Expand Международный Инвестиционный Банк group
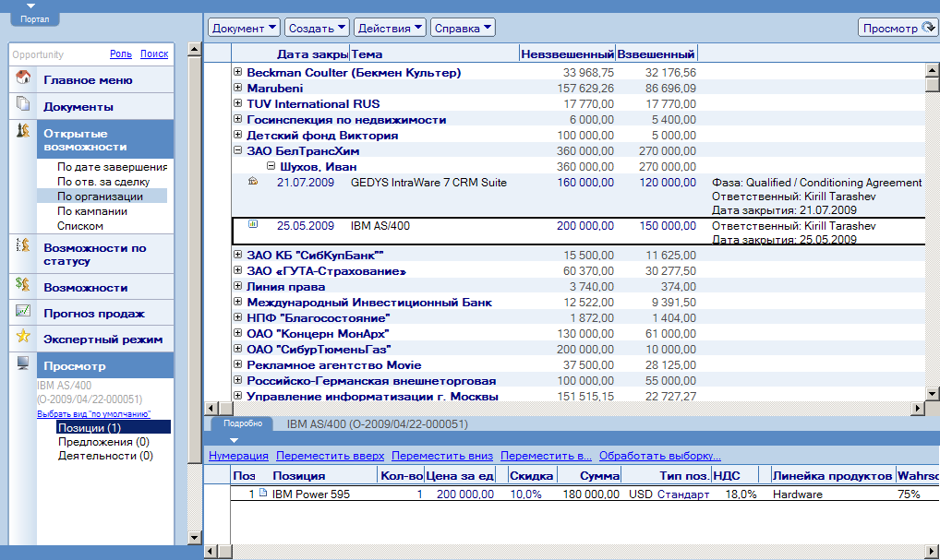The height and width of the screenshot is (560, 940). tap(237, 302)
